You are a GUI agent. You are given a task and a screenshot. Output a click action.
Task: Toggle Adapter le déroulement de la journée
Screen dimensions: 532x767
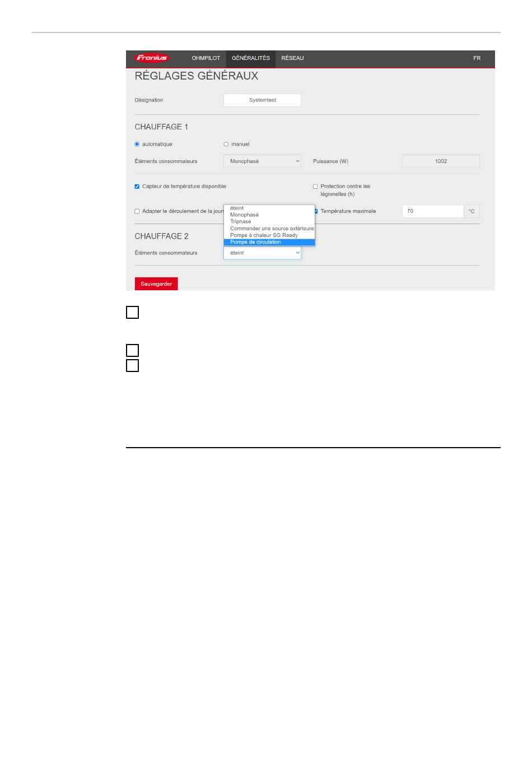[x=137, y=211]
